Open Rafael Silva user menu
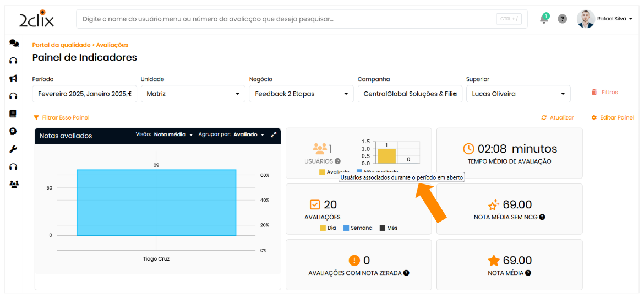 614,19
